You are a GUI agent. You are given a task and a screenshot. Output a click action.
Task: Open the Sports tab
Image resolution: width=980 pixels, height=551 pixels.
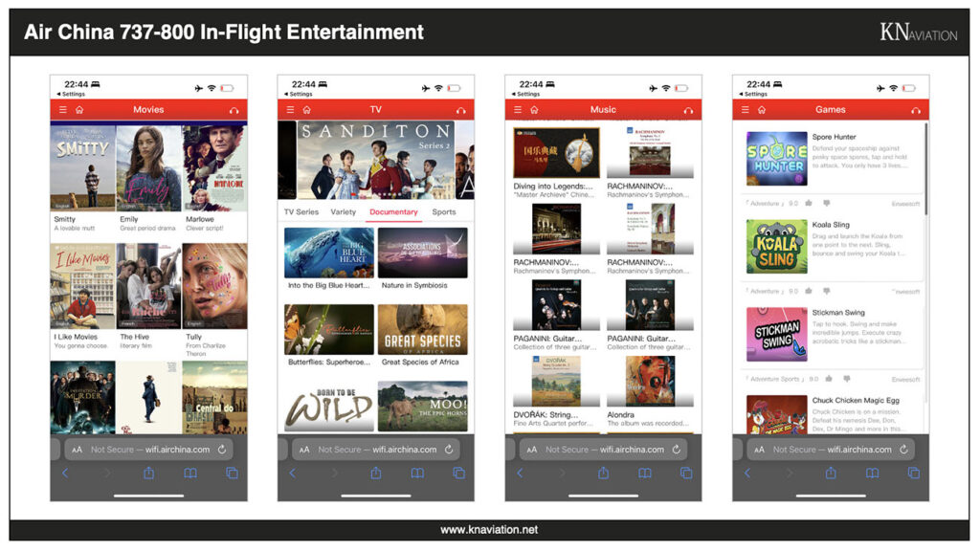444,212
